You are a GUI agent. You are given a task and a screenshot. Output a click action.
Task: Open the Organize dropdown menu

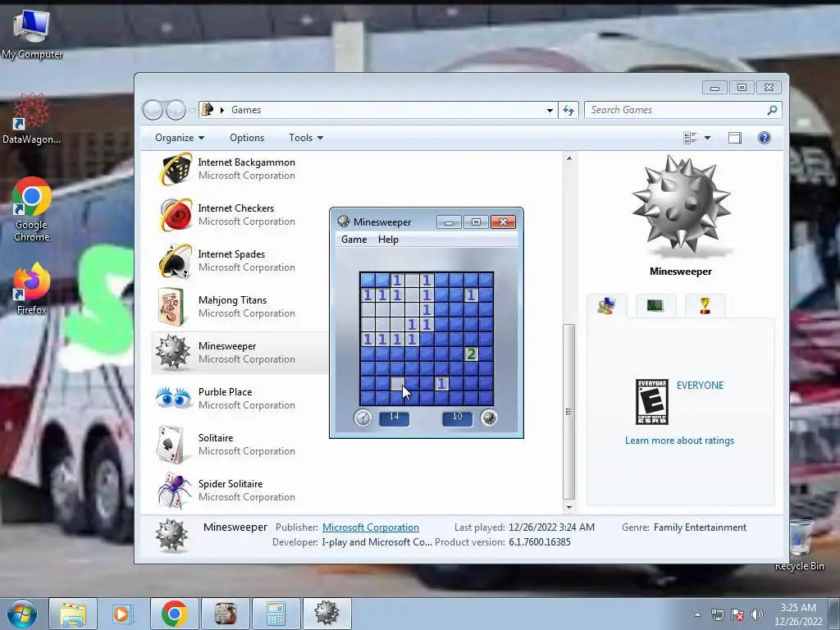pos(180,138)
